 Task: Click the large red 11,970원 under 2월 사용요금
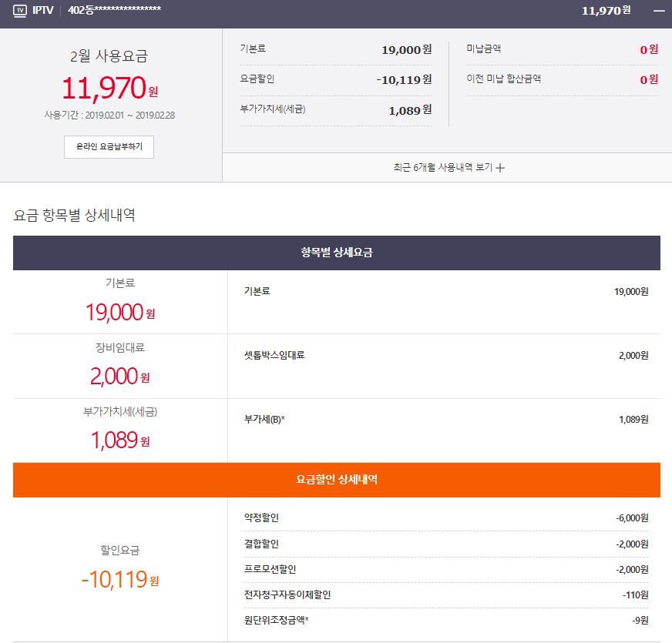[109, 89]
